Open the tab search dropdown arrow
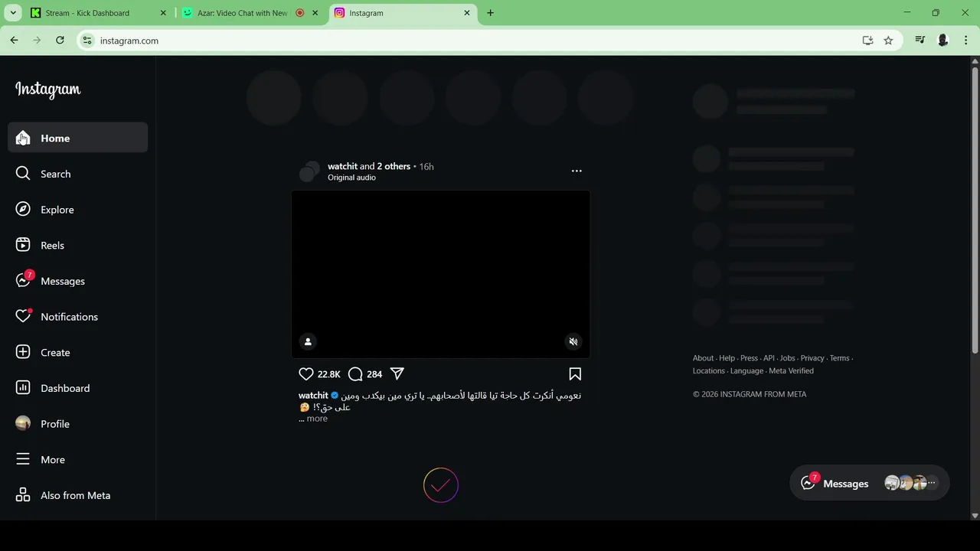This screenshot has width=980, height=551. coord(13,13)
